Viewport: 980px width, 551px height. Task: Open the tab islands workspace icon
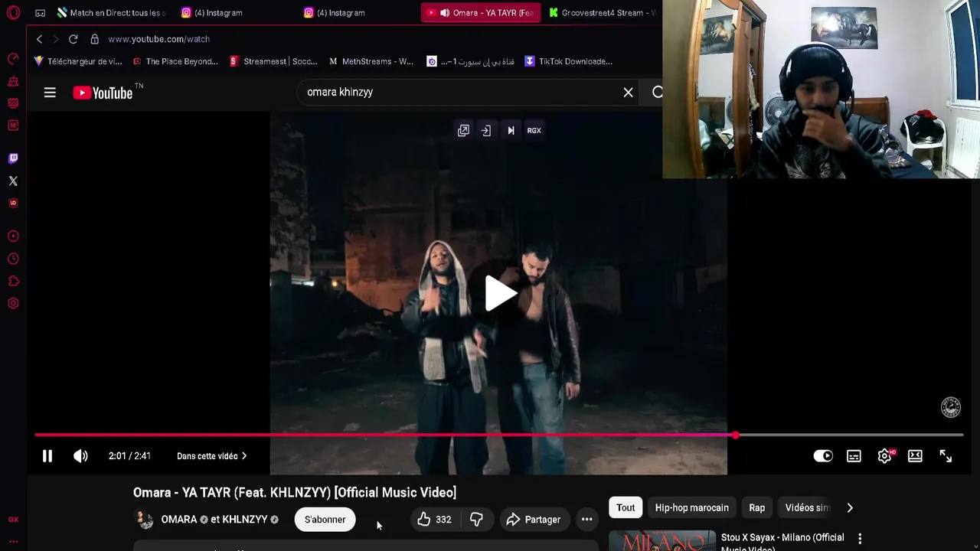(x=41, y=13)
